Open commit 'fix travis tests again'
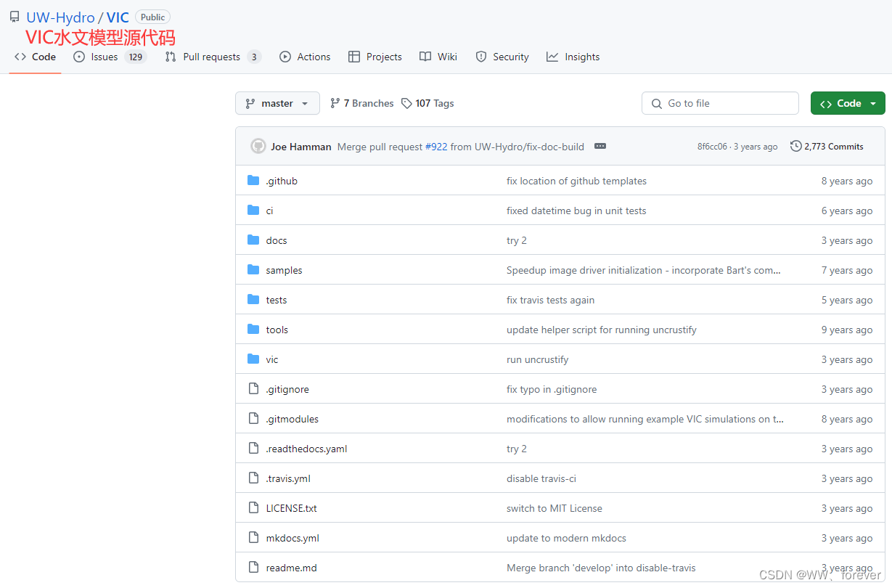The width and height of the screenshot is (892, 588). coord(550,300)
